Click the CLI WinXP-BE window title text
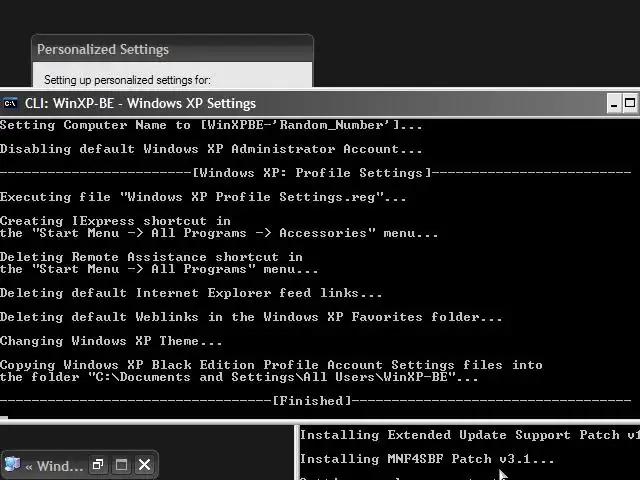The width and height of the screenshot is (640, 480). tap(140, 103)
